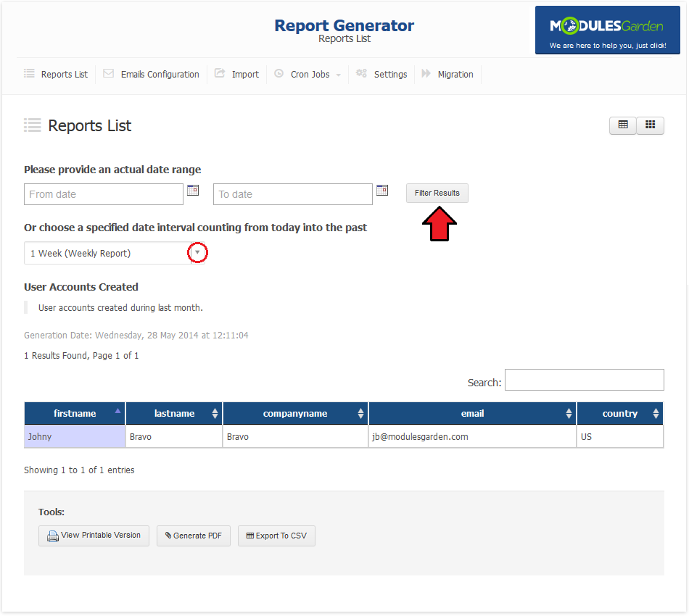Select the Johny firstname cell
Viewport: 689px width, 616px height.
[x=75, y=436]
